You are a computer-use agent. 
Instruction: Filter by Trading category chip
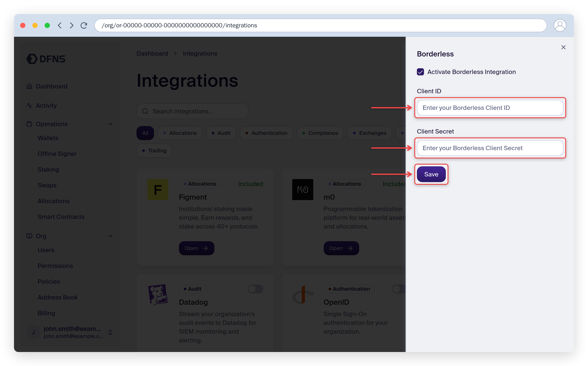(154, 151)
